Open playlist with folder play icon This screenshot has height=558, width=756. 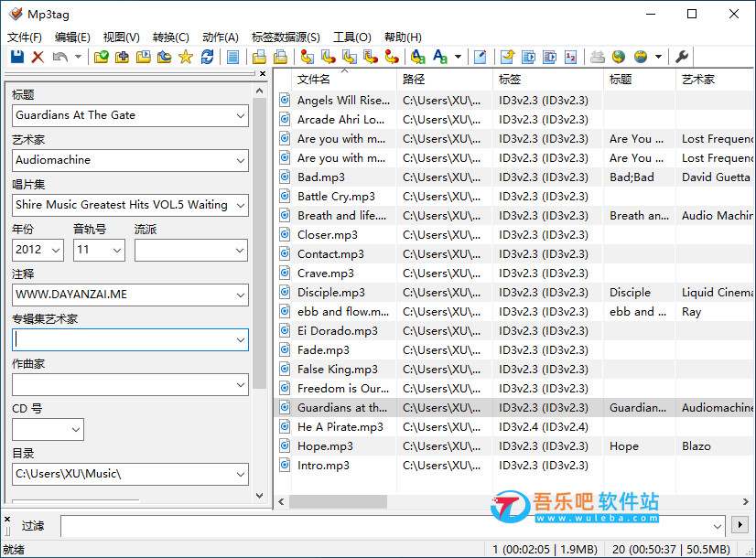coord(143,57)
